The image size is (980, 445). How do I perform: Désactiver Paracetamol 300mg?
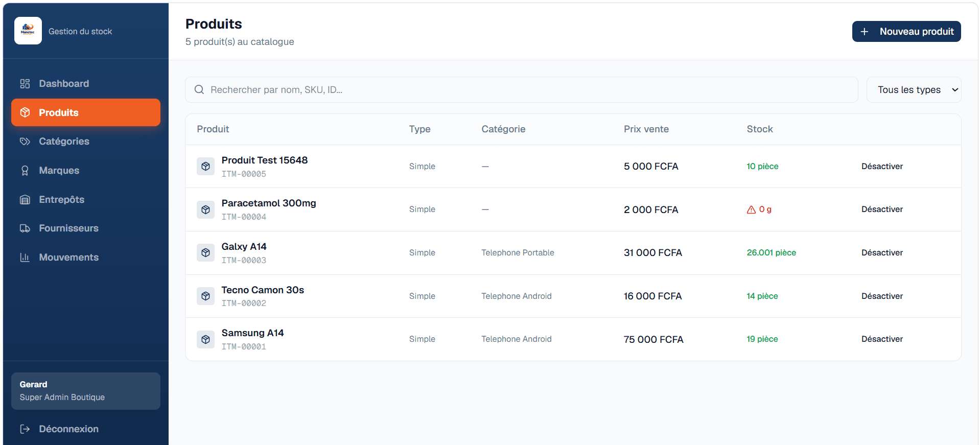pos(882,209)
